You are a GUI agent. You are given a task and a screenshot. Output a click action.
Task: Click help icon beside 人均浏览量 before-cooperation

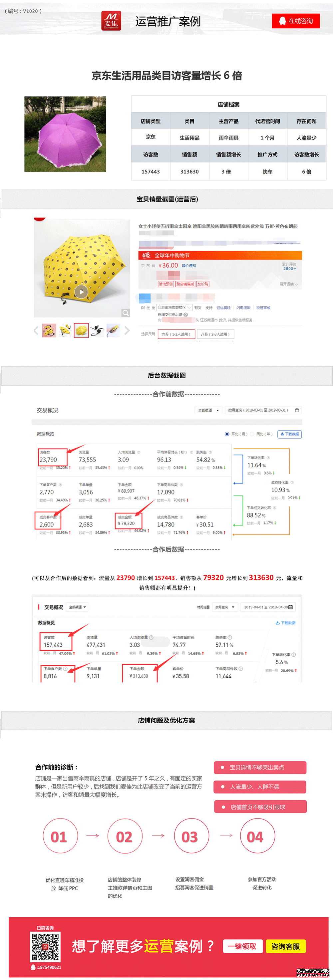coord(139,452)
